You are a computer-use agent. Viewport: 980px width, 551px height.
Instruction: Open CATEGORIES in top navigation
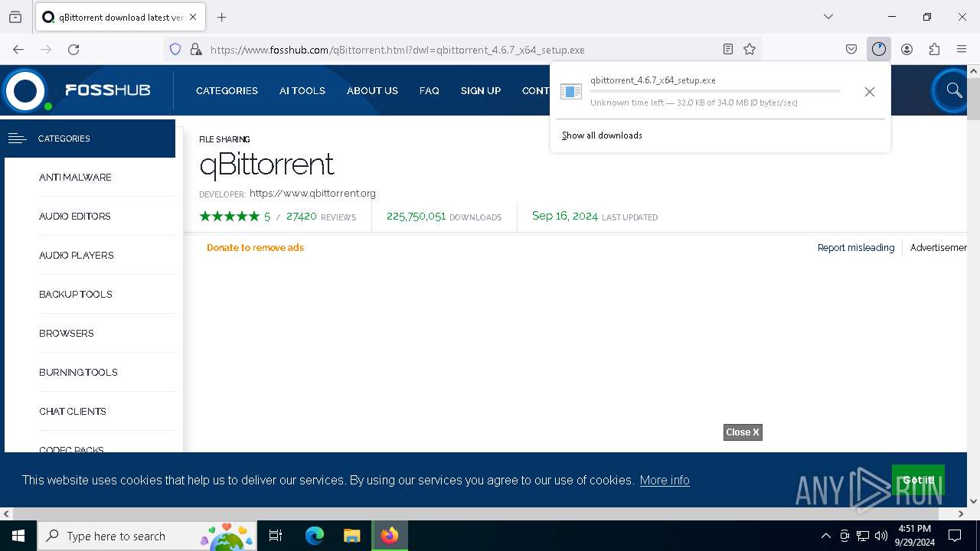click(227, 90)
